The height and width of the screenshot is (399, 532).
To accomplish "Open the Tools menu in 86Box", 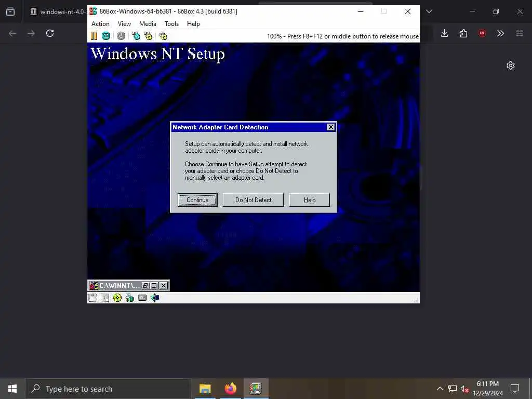I will tap(171, 24).
